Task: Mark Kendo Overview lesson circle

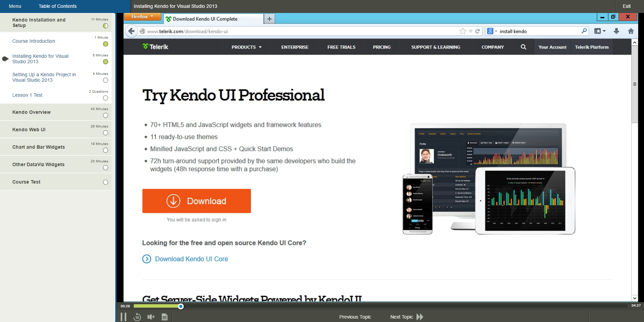Action: click(105, 116)
